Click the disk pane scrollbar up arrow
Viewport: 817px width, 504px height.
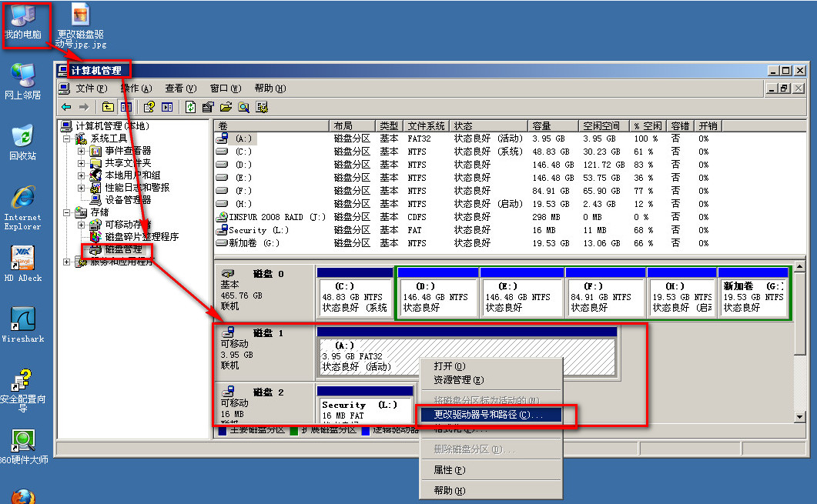click(800, 267)
